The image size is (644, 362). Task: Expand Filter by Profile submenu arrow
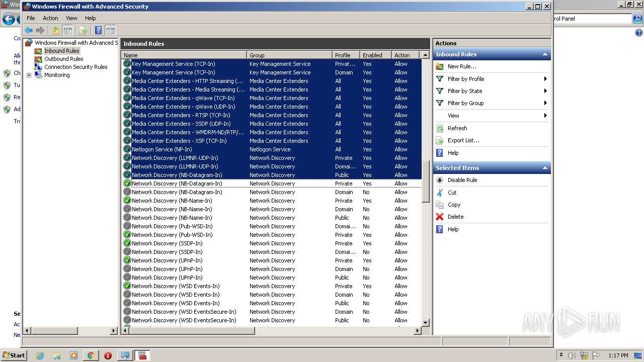point(545,79)
